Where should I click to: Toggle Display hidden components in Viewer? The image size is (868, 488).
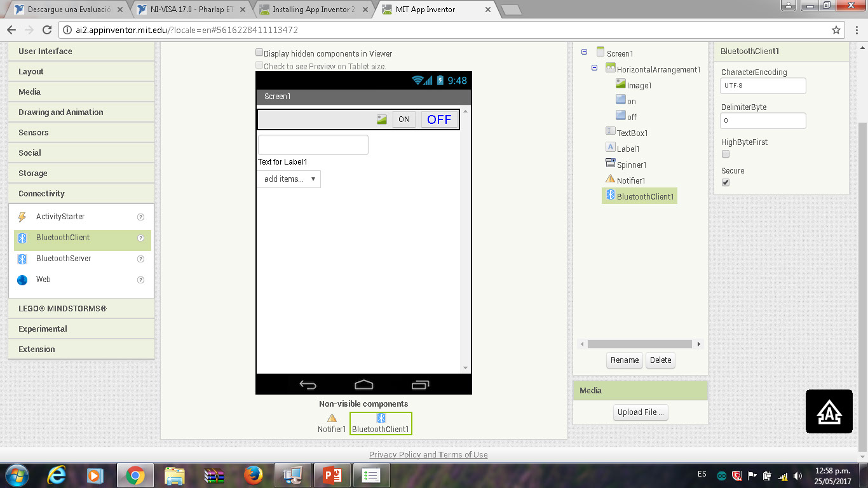click(x=259, y=53)
